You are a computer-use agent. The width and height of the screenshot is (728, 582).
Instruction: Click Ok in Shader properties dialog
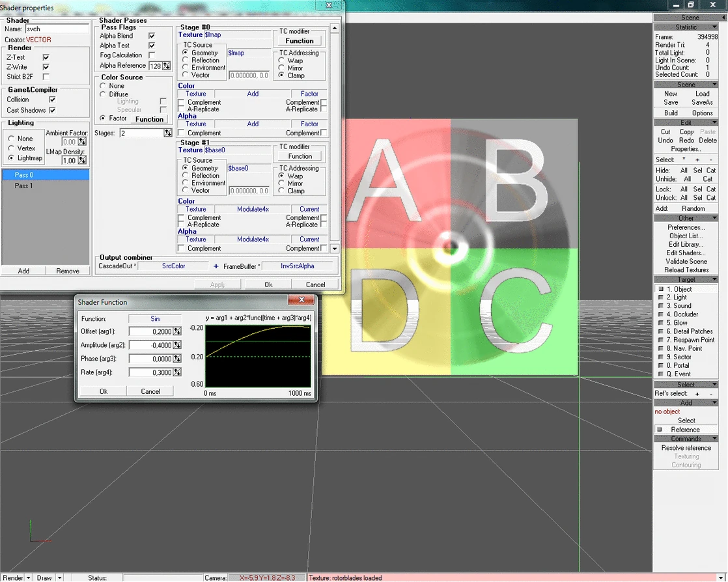268,284
